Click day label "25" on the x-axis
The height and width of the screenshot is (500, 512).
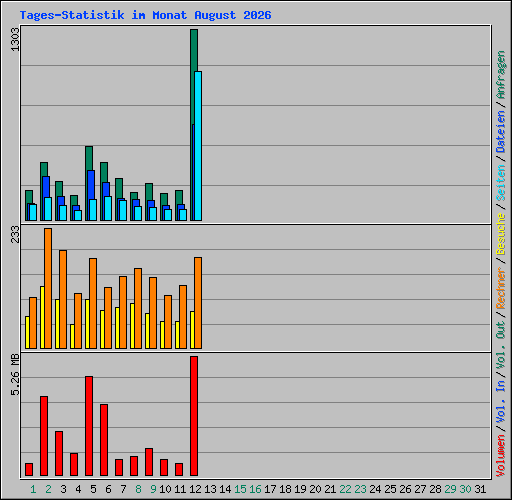pos(390,489)
